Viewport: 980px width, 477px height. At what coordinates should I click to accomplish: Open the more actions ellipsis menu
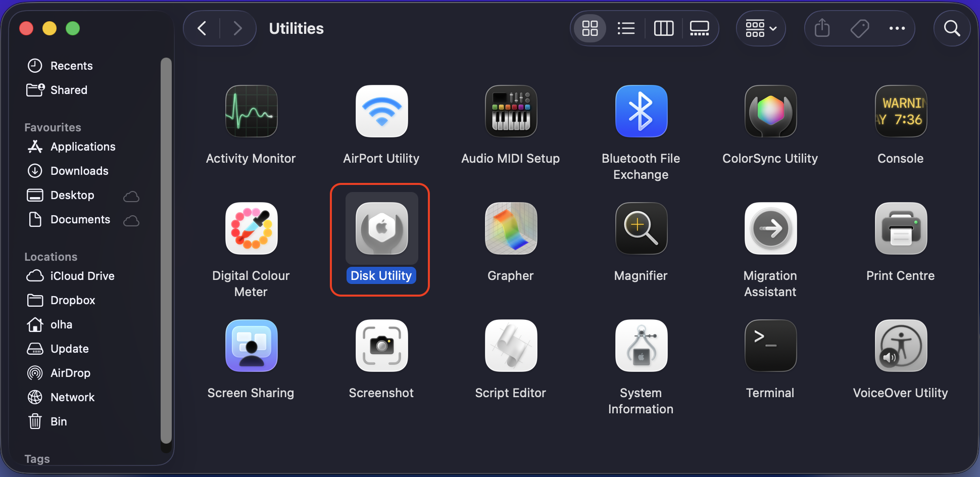897,28
